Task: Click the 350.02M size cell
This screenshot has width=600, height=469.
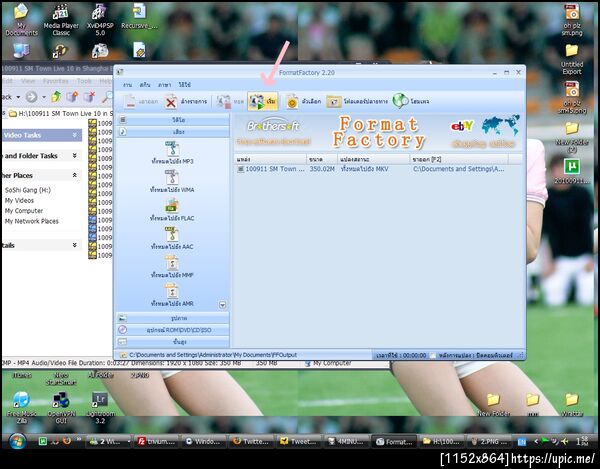Action: 322,169
